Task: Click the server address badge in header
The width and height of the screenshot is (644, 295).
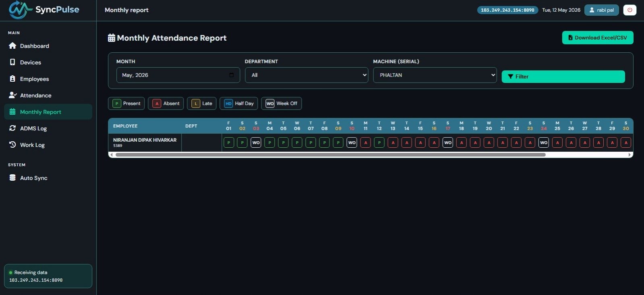Action: pyautogui.click(x=507, y=10)
